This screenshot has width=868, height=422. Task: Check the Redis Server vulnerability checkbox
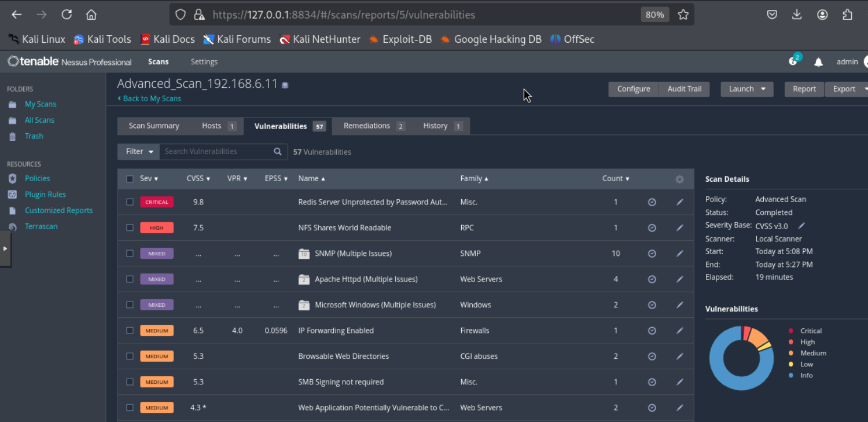coord(130,202)
